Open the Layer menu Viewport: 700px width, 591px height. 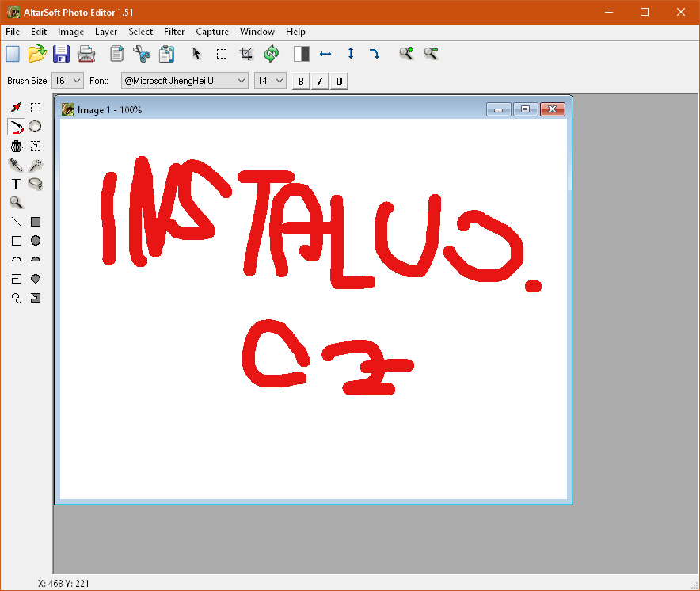click(106, 32)
